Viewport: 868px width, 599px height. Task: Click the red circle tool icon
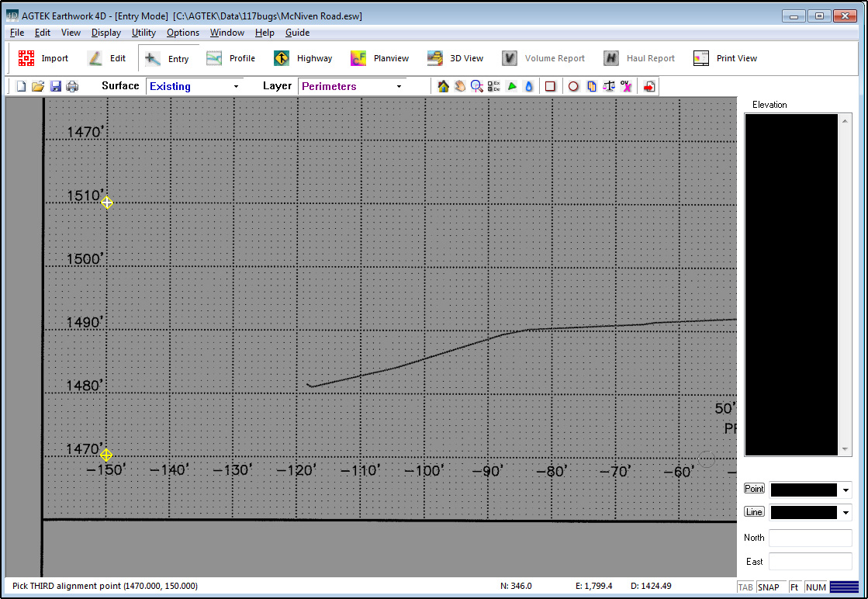coord(573,86)
